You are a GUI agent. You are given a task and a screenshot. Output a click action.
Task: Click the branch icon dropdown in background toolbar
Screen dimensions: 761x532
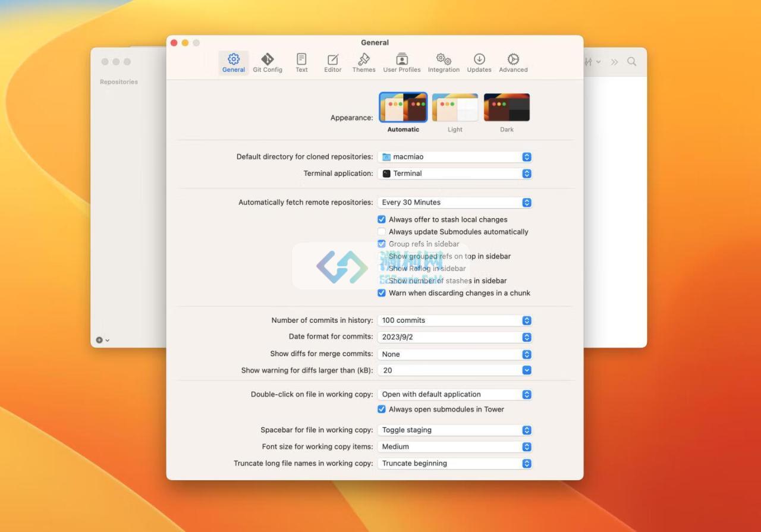[x=592, y=62]
